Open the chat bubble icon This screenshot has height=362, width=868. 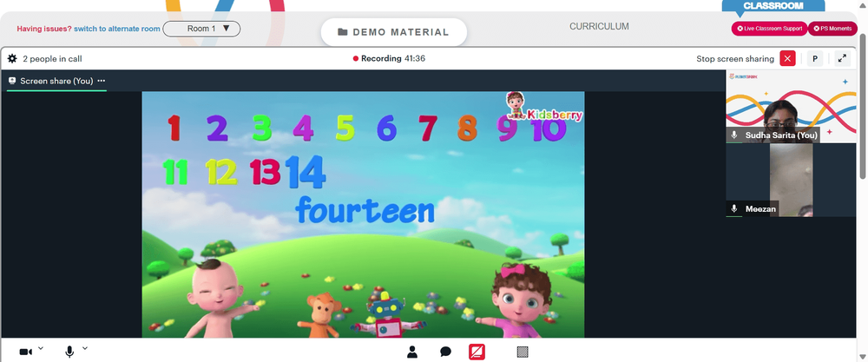click(x=445, y=352)
